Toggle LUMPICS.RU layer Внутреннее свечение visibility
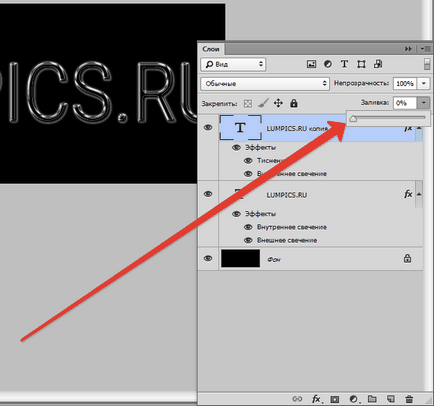434x406 pixels. tap(248, 227)
